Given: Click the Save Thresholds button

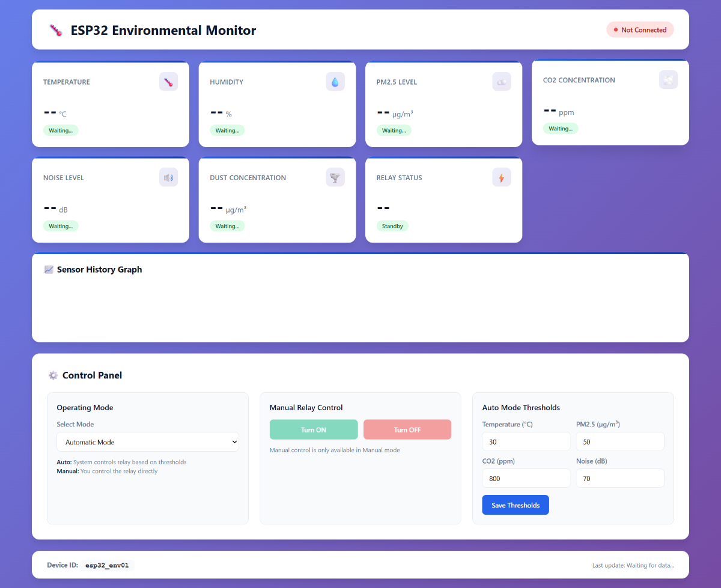Looking at the screenshot, I should 516,505.
